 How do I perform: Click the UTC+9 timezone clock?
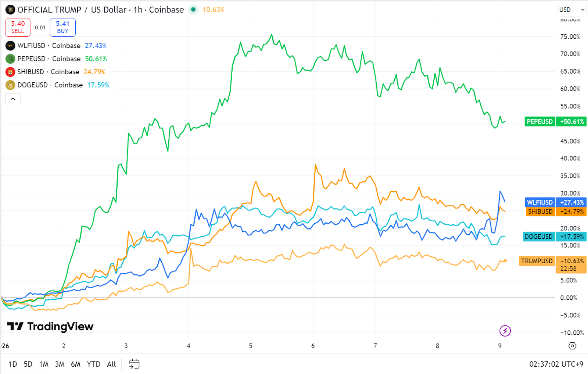pyautogui.click(x=556, y=364)
